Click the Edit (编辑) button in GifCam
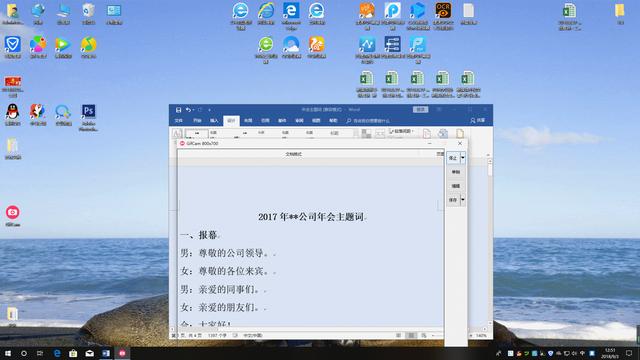 click(456, 186)
